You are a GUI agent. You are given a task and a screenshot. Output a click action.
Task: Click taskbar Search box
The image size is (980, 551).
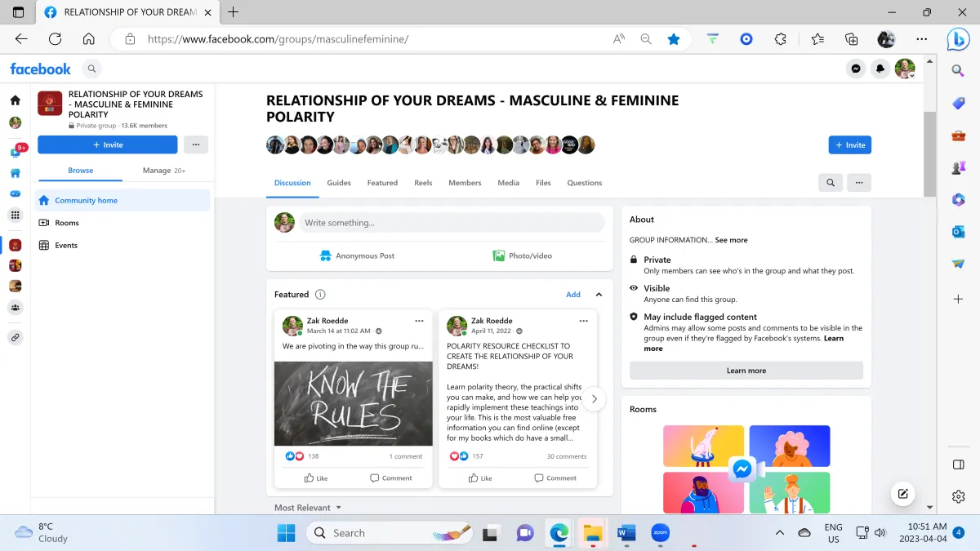pyautogui.click(x=390, y=533)
